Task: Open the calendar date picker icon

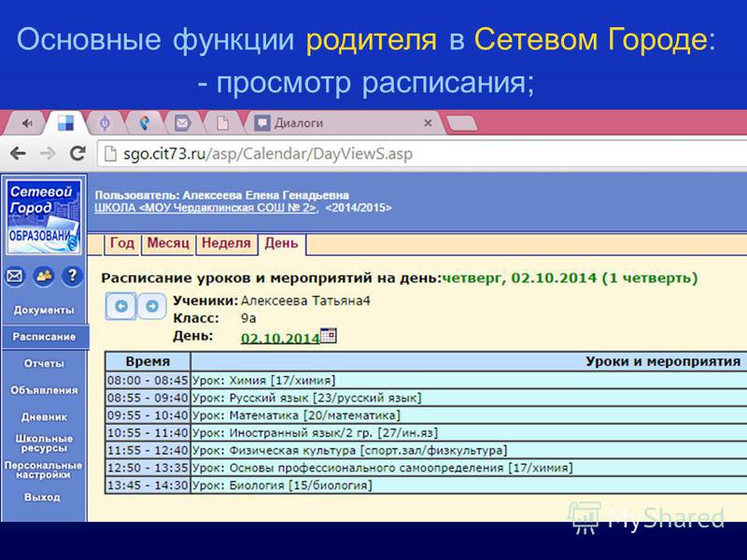Action: [x=329, y=335]
